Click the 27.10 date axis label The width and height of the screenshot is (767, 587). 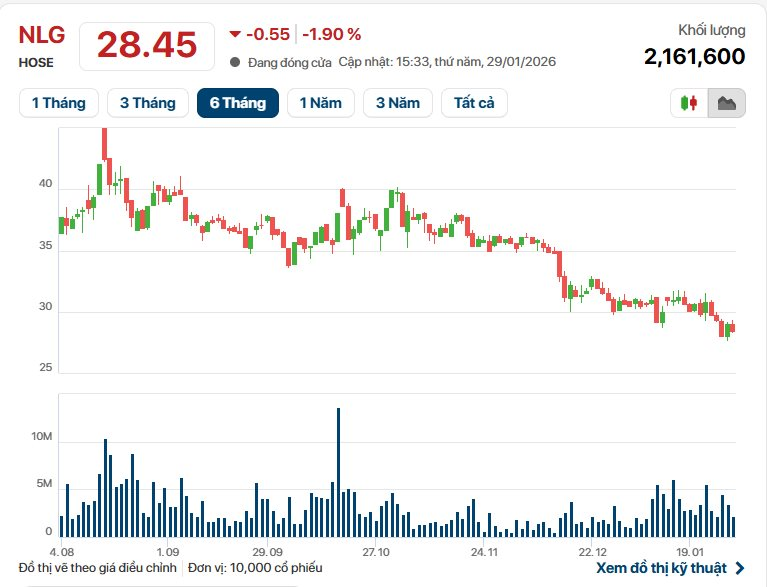[x=375, y=552]
